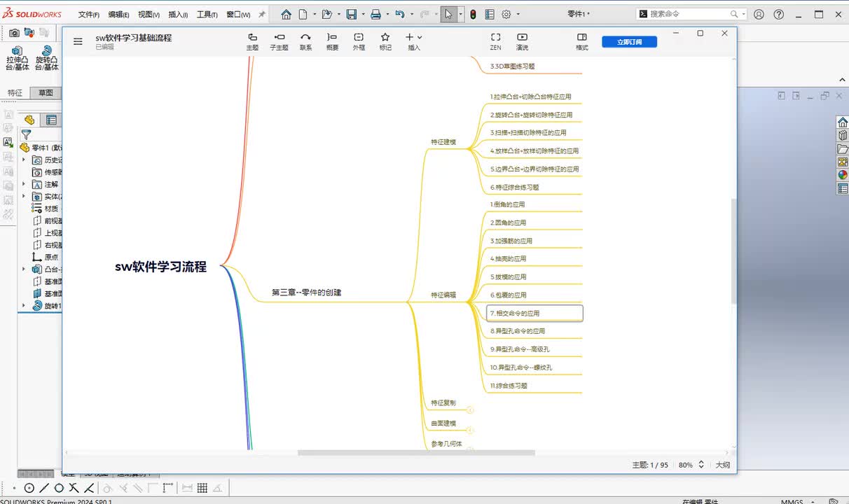Switch to ZEN mode

tap(495, 42)
